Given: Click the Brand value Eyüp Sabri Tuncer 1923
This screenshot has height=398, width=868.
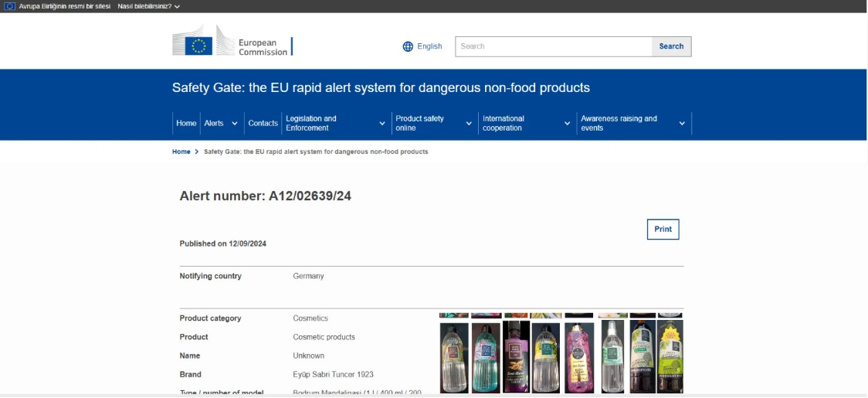Looking at the screenshot, I should pyautogui.click(x=334, y=375).
